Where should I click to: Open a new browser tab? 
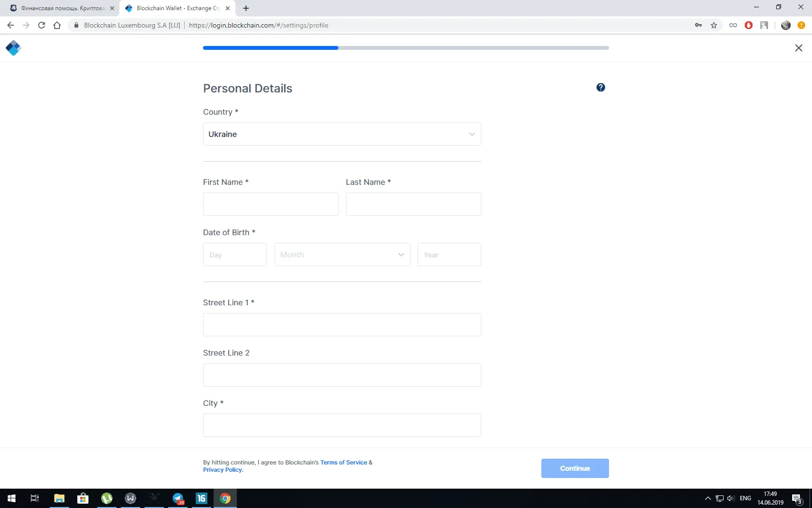click(x=246, y=8)
